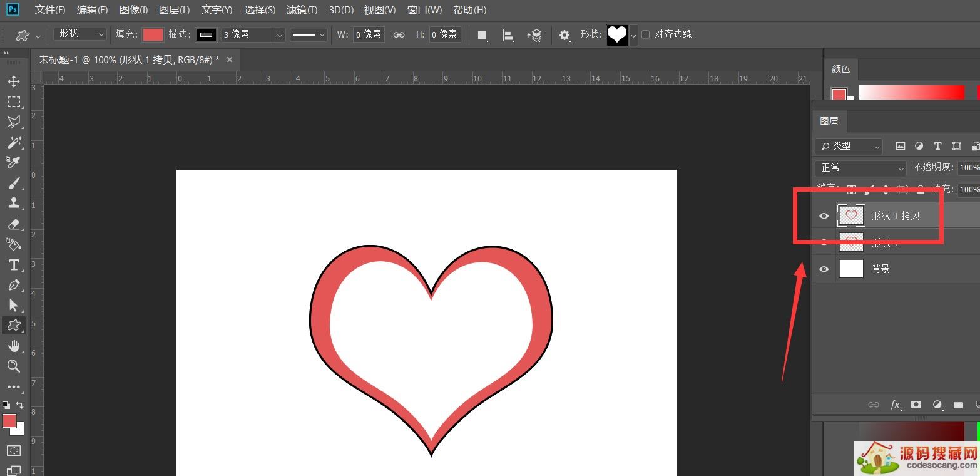Select the Polygonal Lasso tool
The image size is (980, 476).
pos(14,122)
